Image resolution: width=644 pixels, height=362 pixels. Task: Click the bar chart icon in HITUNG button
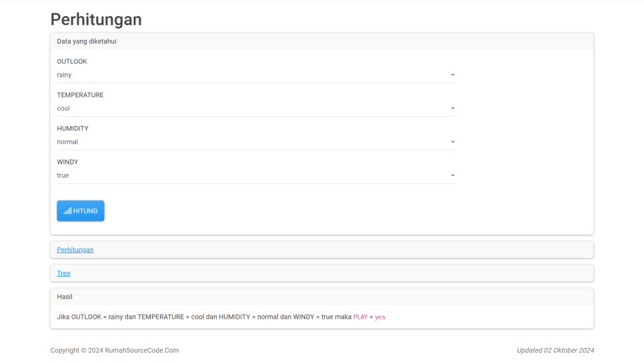pos(67,211)
